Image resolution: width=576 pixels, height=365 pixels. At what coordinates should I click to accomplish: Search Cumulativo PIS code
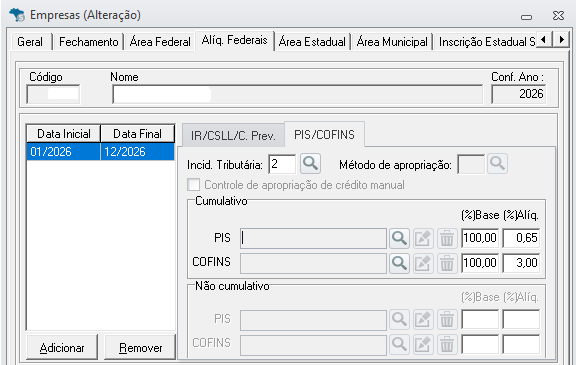[x=399, y=239]
